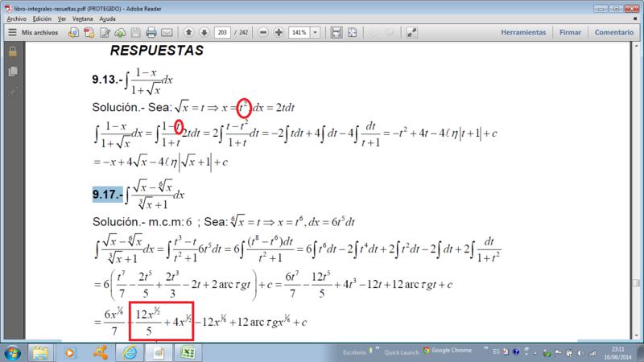Zoom out using the minus button
Image resolution: width=644 pixels, height=362 pixels.
262,33
